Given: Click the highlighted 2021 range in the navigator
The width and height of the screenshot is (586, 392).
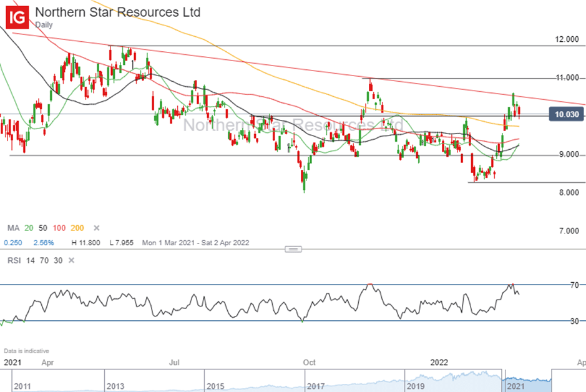Looking at the screenshot, I should [x=528, y=381].
